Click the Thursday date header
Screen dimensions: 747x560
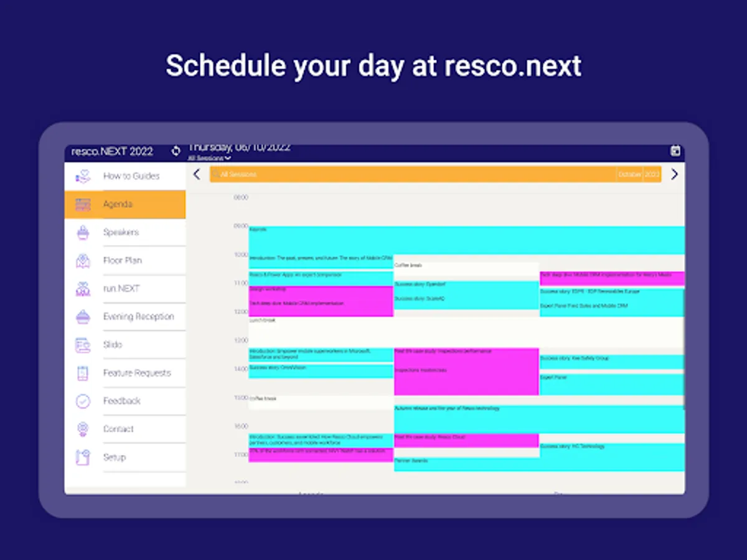pos(240,148)
